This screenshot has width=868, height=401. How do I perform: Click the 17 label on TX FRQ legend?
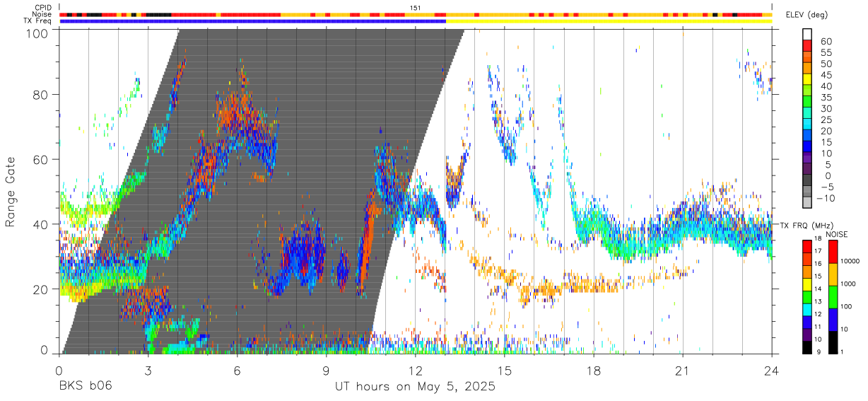coord(819,250)
